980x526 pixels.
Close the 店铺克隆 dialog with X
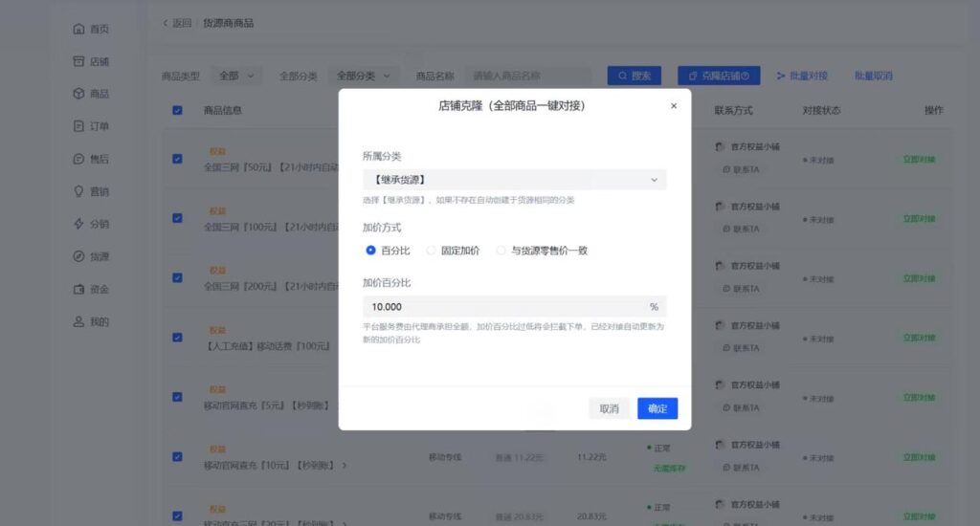click(x=674, y=105)
